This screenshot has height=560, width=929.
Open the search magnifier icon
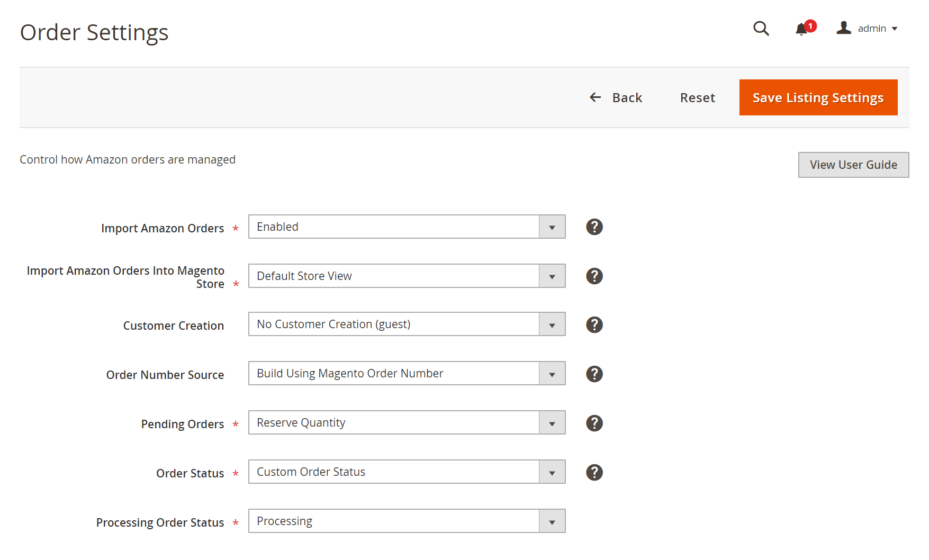[x=761, y=29]
